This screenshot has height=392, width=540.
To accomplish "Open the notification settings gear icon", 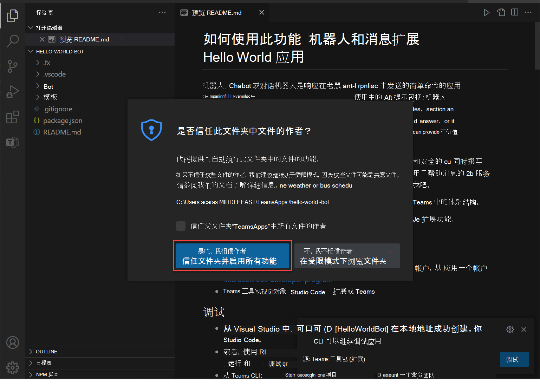I will click(510, 329).
